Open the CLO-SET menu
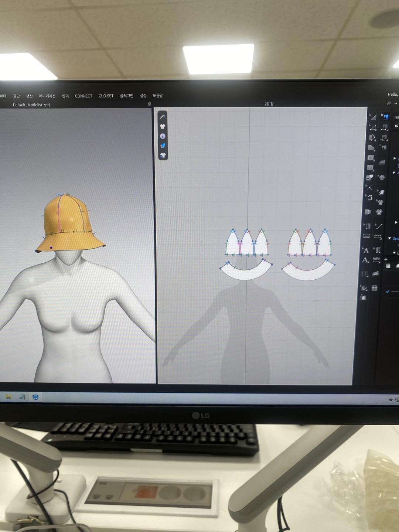The height and width of the screenshot is (532, 399). (x=106, y=96)
